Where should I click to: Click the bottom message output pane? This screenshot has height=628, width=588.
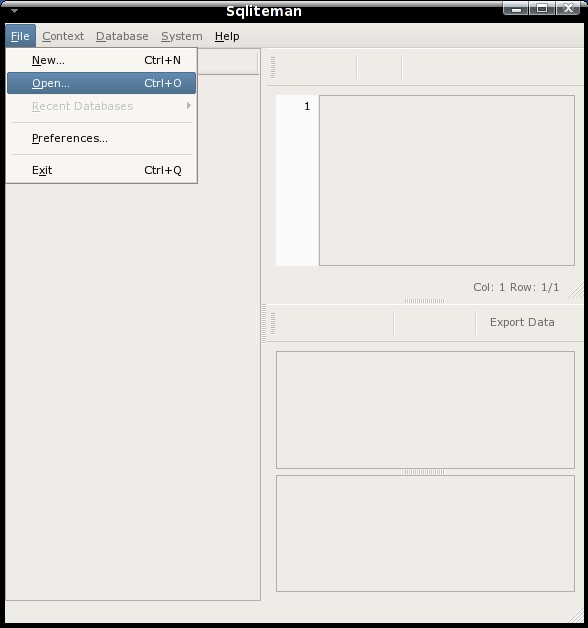point(425,533)
